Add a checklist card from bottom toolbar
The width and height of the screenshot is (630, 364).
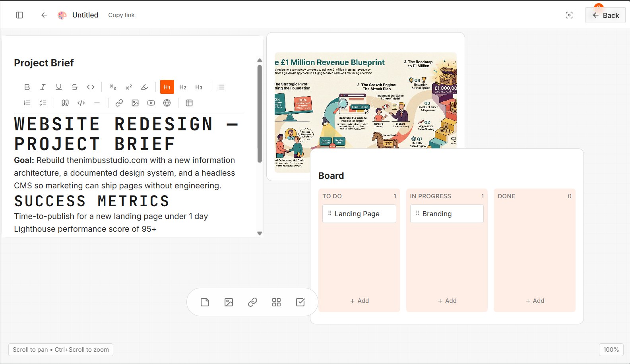300,302
